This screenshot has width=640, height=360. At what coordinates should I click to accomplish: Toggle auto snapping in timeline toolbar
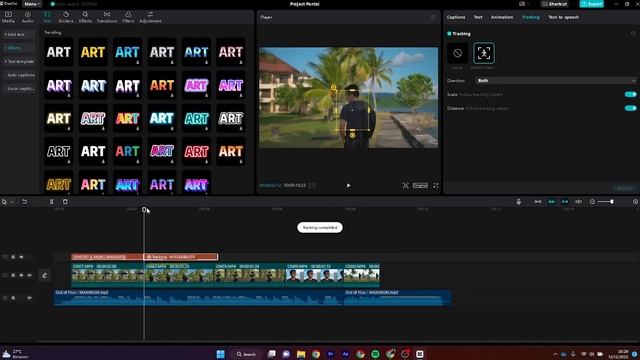click(x=551, y=202)
